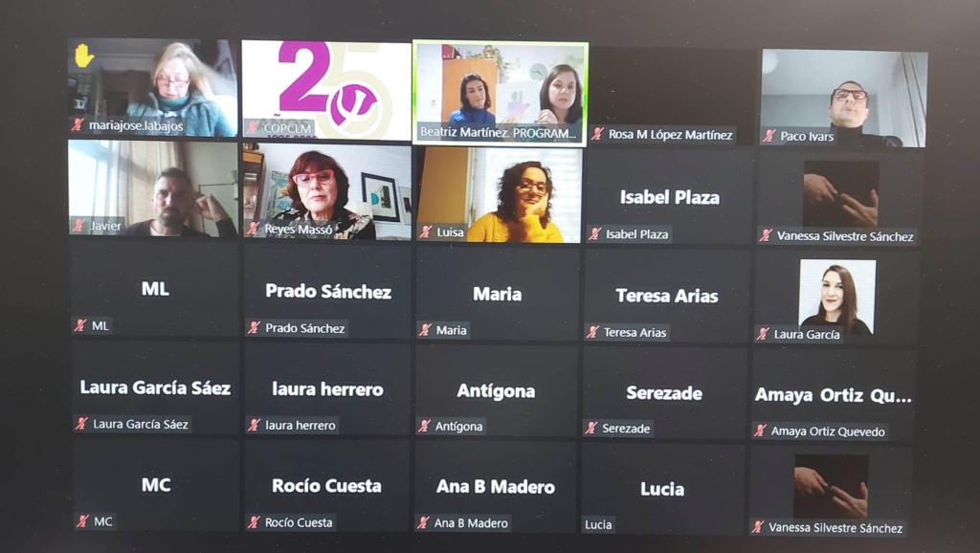The image size is (980, 553).
Task: Click the muted mic icon next to Antígona
Action: [x=424, y=426]
